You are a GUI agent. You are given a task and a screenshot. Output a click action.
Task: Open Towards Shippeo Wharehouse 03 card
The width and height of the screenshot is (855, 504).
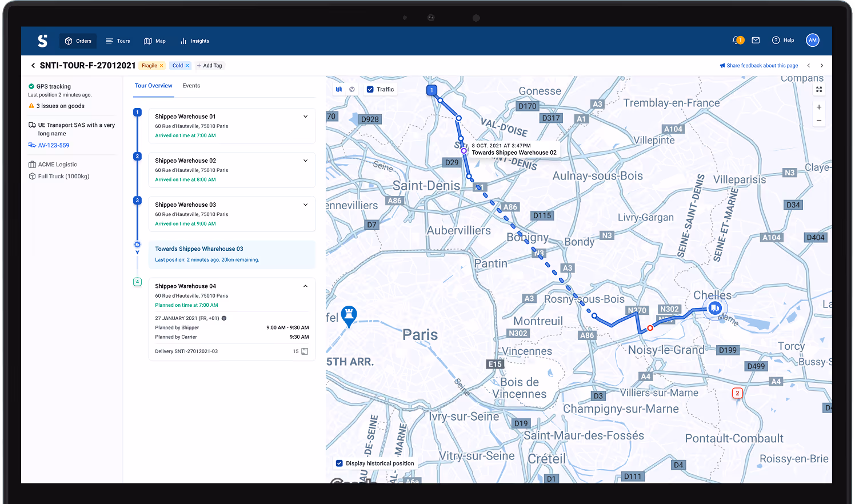tap(232, 254)
